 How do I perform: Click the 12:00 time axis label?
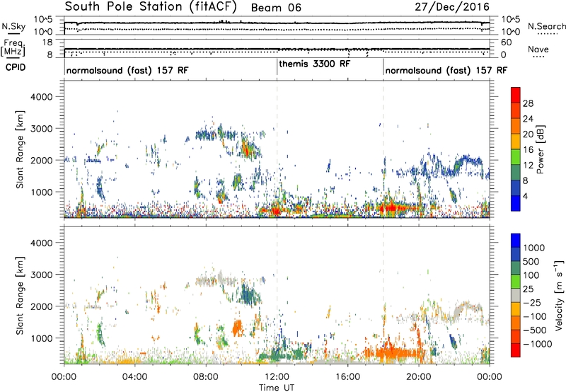277,377
